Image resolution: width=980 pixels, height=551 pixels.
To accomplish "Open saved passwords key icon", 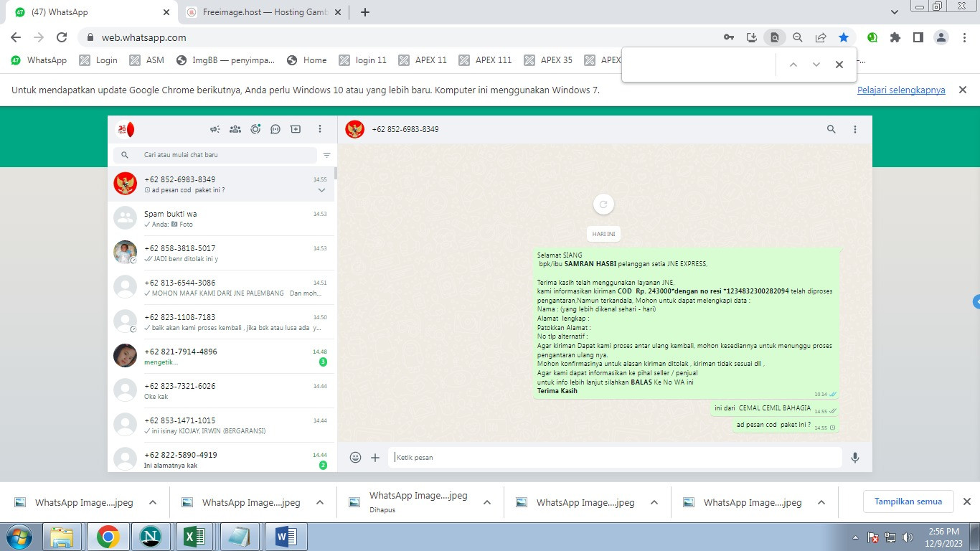I will [728, 37].
